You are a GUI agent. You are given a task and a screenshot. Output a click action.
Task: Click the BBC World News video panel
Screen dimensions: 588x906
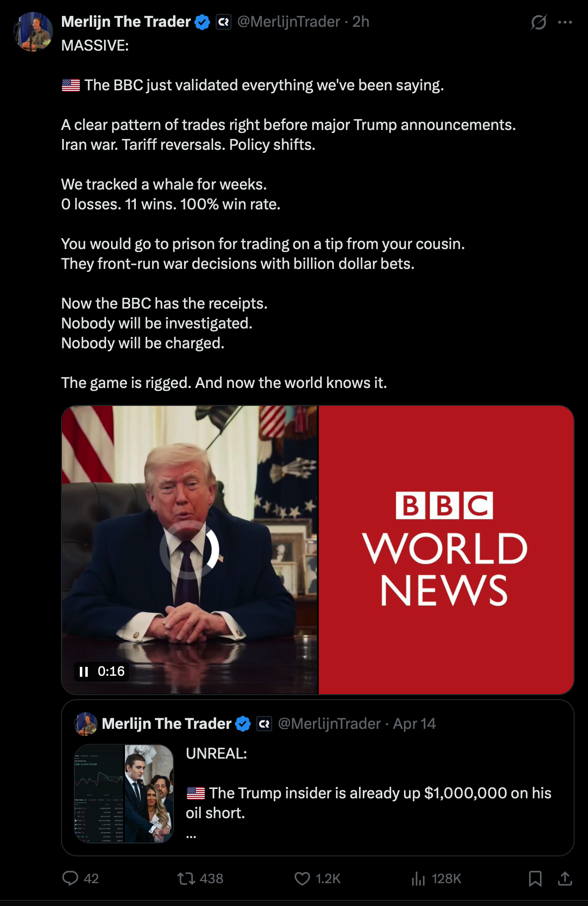pyautogui.click(x=446, y=550)
